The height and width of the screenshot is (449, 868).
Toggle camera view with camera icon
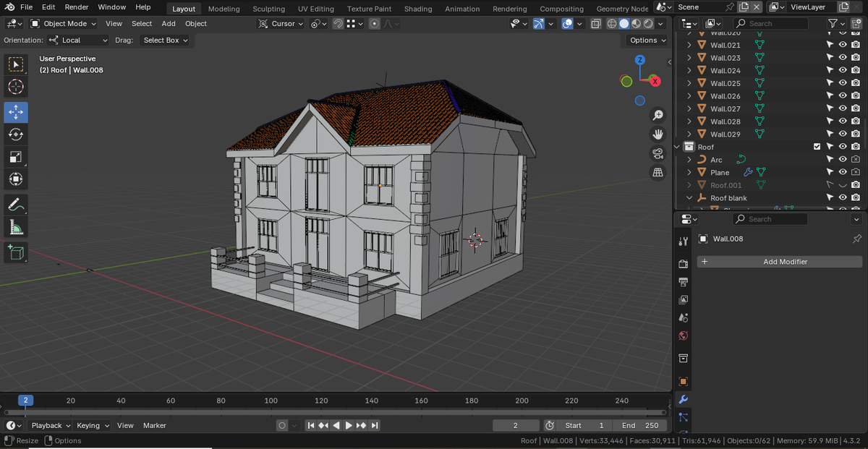point(658,153)
